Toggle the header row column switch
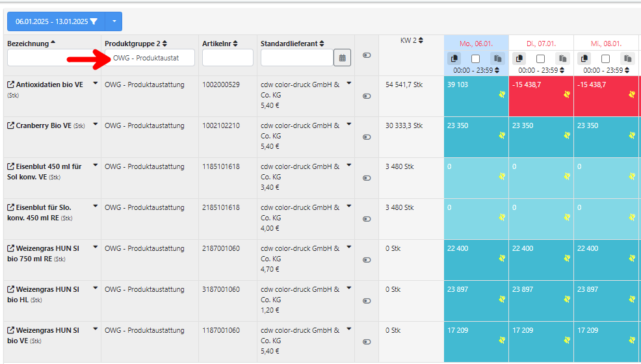The image size is (641, 364). 367,55
